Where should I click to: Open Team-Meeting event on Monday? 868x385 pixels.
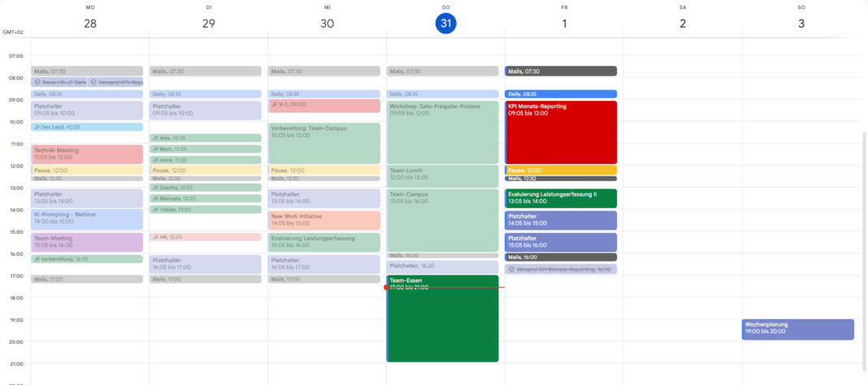(87, 242)
